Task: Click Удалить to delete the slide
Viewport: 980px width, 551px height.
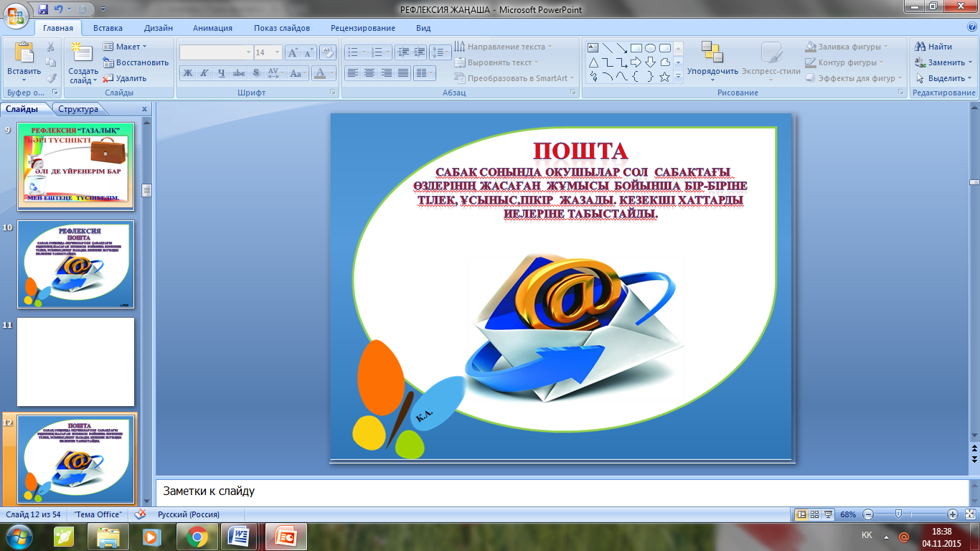Action: pyautogui.click(x=126, y=78)
